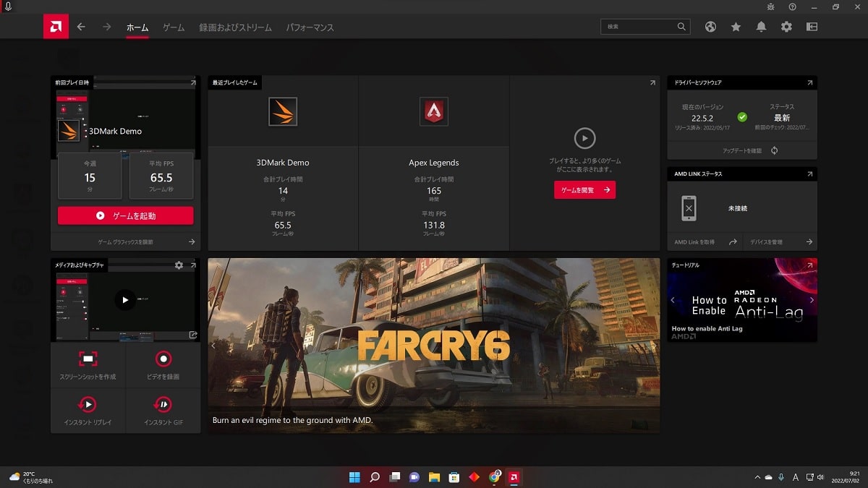Show next tutorial with right chevron
Viewport: 868px width, 488px height.
click(812, 300)
